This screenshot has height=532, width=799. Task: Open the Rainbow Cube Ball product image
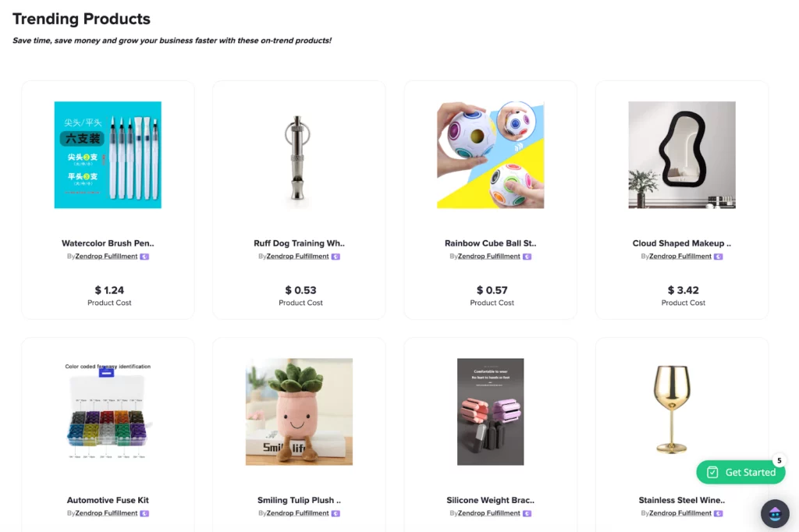pyautogui.click(x=491, y=155)
